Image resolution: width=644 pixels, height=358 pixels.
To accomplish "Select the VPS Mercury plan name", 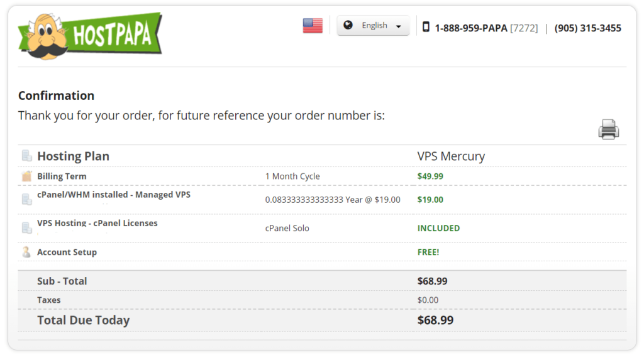I will [451, 156].
